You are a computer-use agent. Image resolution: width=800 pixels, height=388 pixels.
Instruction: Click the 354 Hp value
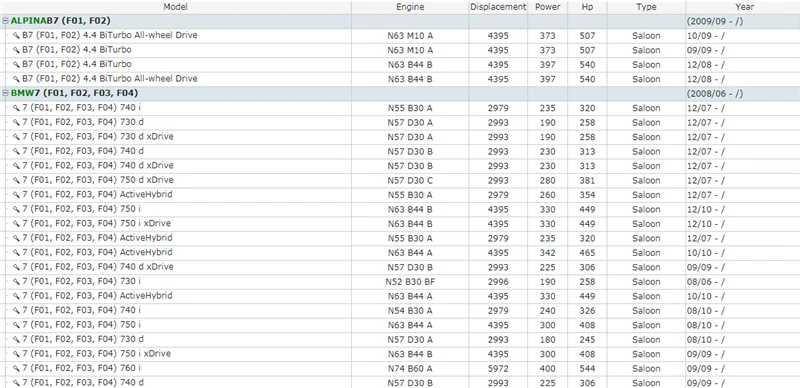[587, 195]
